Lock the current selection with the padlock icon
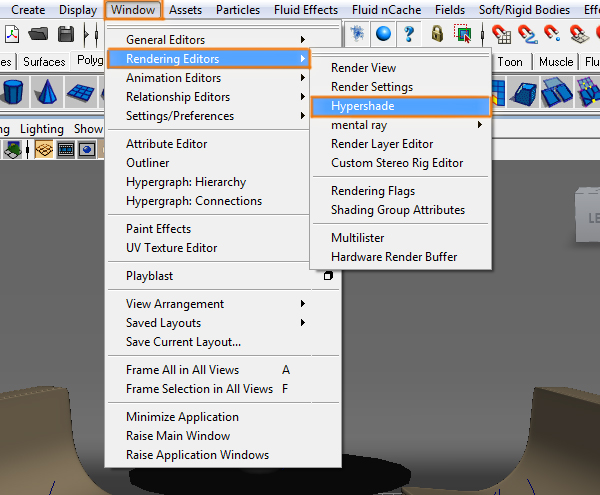Viewport: 600px width, 495px height. tap(437, 34)
